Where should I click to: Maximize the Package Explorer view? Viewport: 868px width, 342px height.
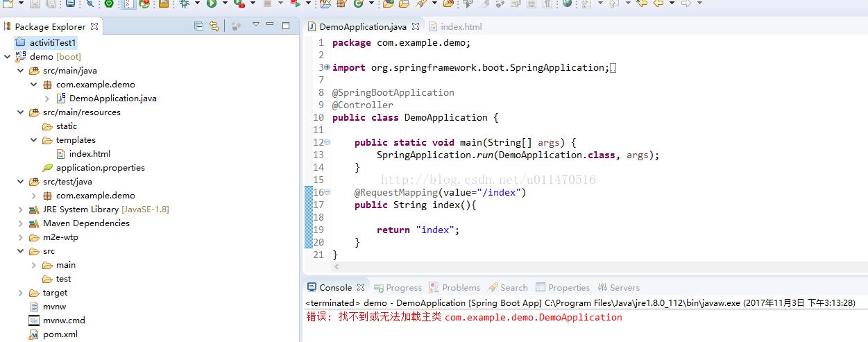[x=285, y=26]
